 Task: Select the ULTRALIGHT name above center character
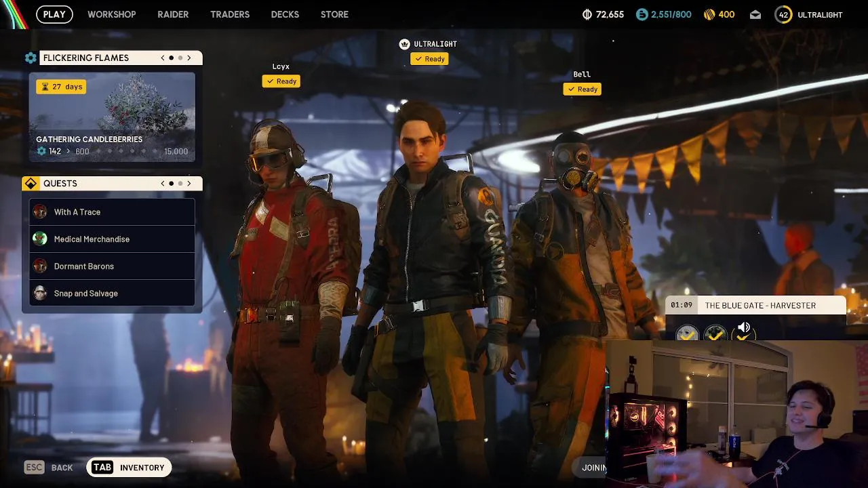pos(435,44)
